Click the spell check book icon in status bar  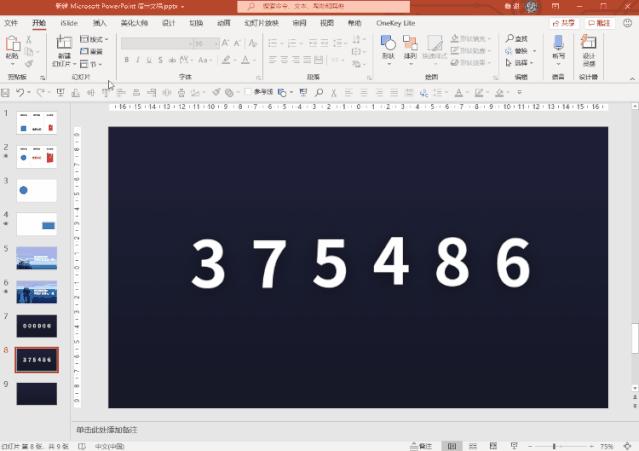82,447
